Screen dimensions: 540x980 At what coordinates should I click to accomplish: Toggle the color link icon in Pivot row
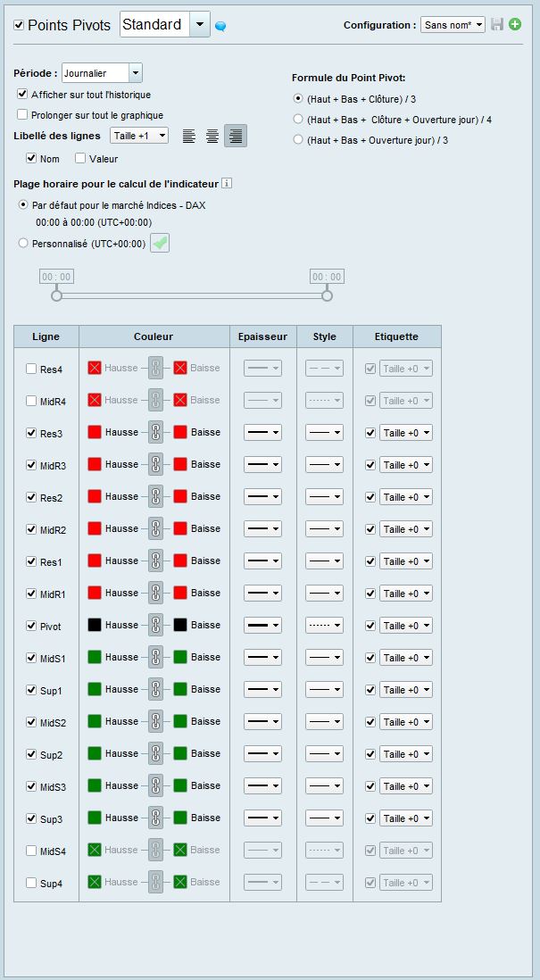155,625
